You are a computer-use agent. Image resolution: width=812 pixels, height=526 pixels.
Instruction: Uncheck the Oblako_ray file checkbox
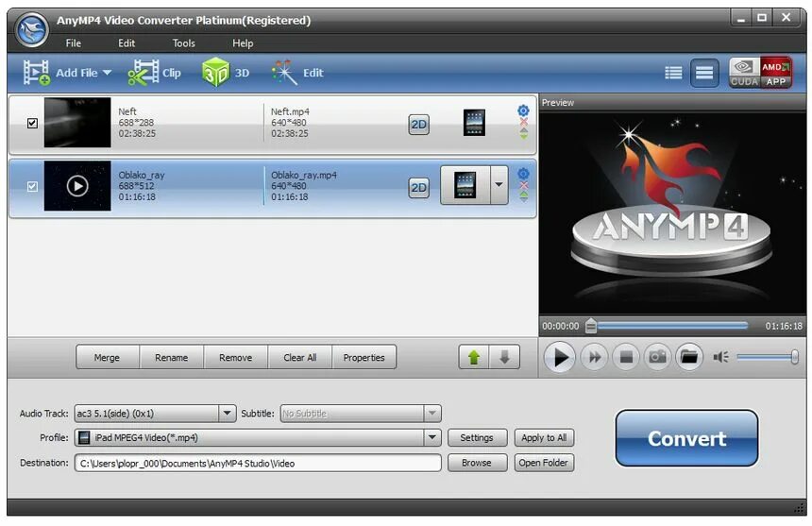click(32, 186)
